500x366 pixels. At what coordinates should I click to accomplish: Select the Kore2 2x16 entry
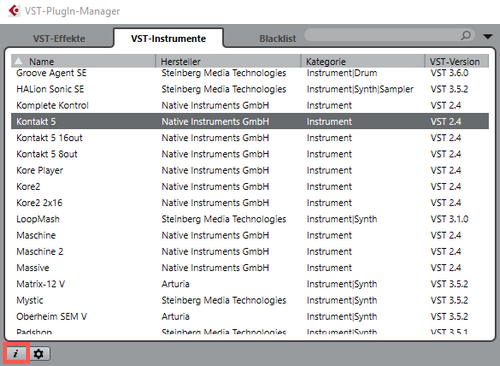[x=250, y=203]
